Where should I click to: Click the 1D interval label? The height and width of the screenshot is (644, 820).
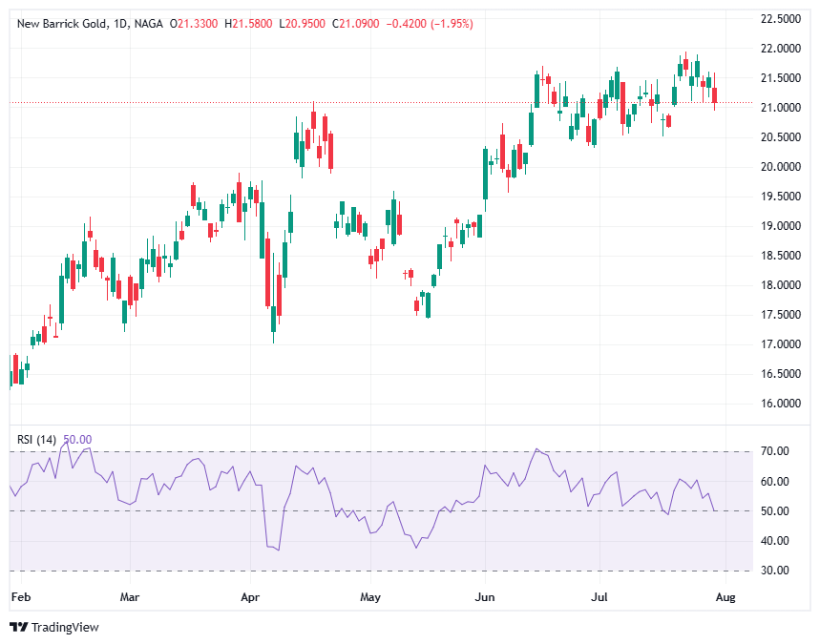click(x=120, y=24)
